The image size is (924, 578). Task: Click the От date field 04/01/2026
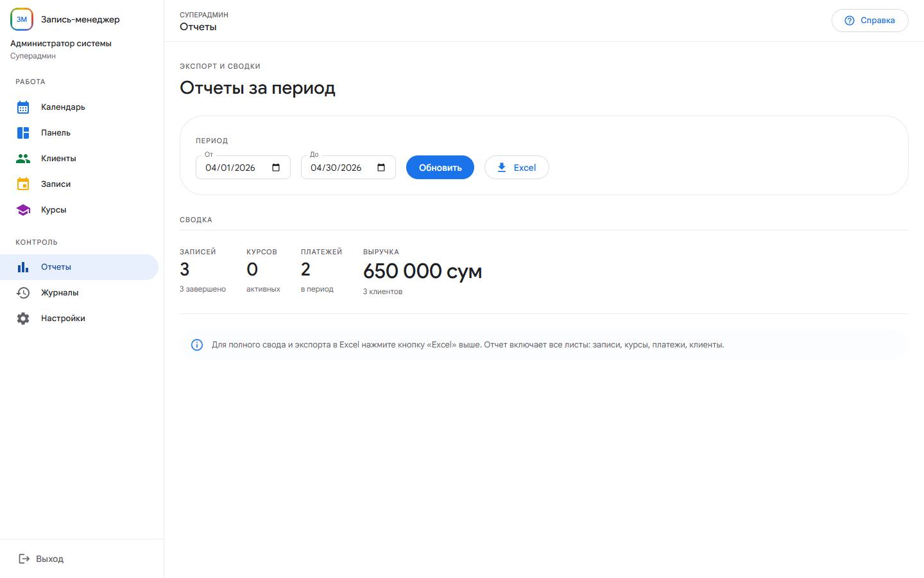coord(243,168)
